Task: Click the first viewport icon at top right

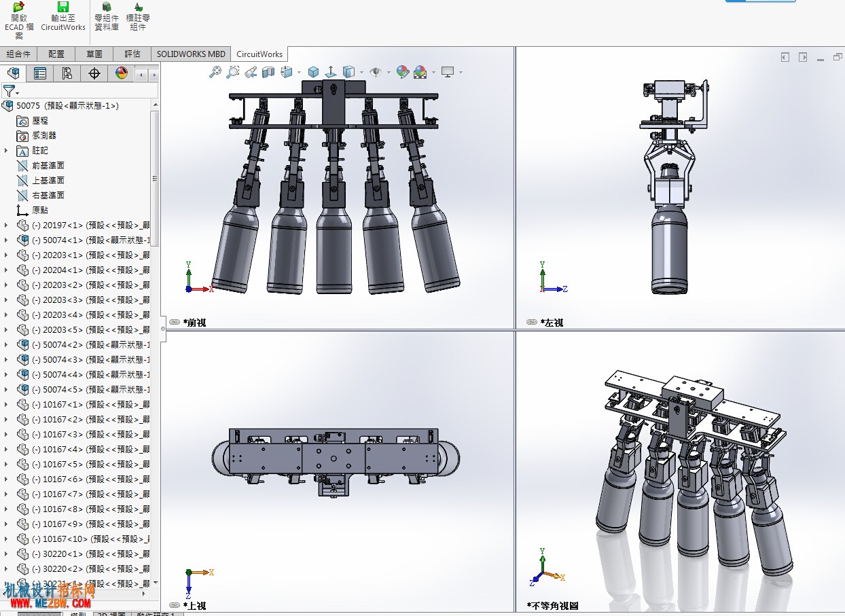Action: pyautogui.click(x=785, y=57)
